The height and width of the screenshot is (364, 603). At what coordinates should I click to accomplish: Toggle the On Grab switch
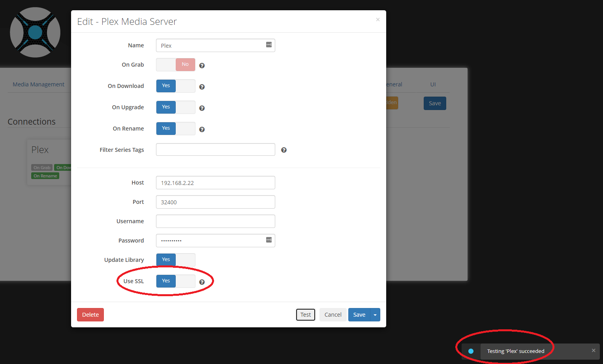coord(176,65)
